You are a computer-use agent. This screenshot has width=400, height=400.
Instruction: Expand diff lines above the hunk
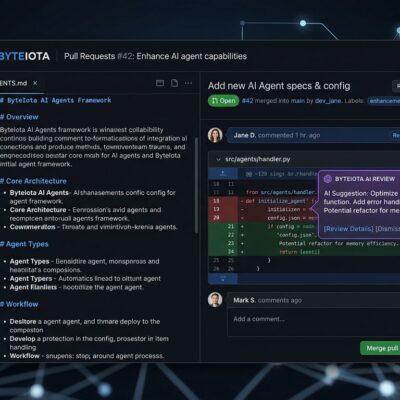tap(223, 174)
